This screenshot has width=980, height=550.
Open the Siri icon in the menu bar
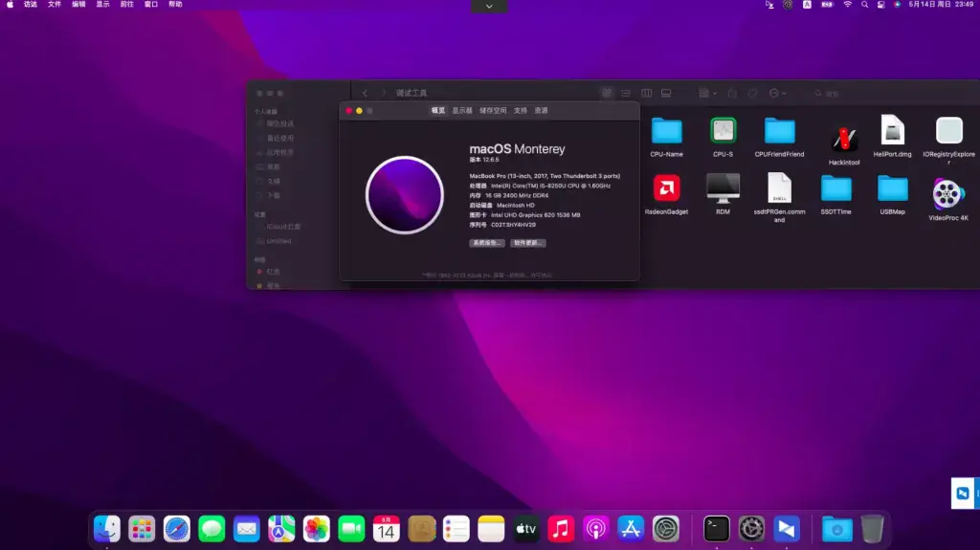(x=897, y=5)
